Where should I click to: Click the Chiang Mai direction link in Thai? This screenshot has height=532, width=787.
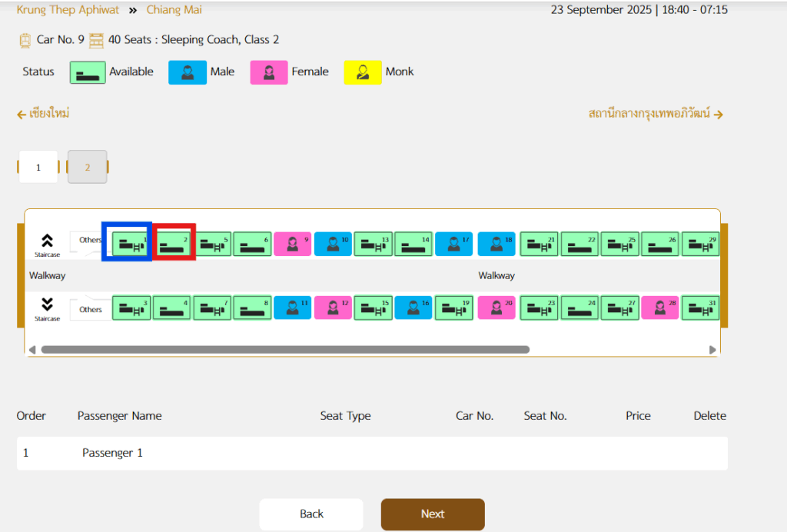[44, 114]
